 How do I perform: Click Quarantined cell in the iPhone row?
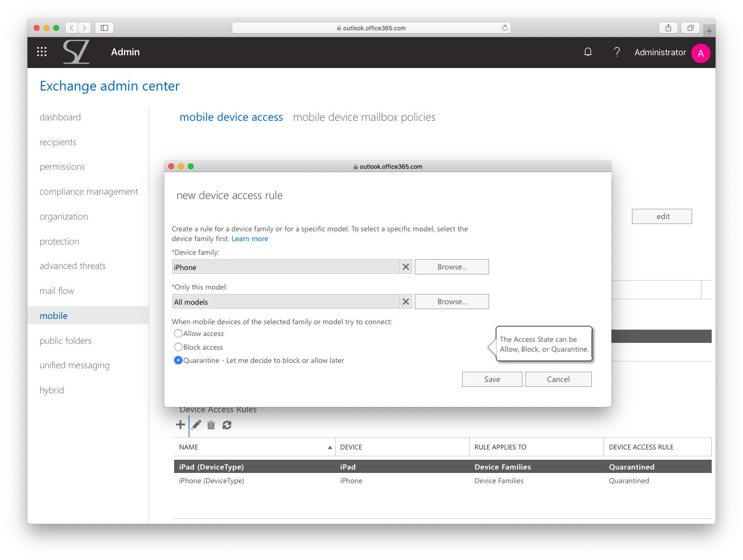pos(629,481)
